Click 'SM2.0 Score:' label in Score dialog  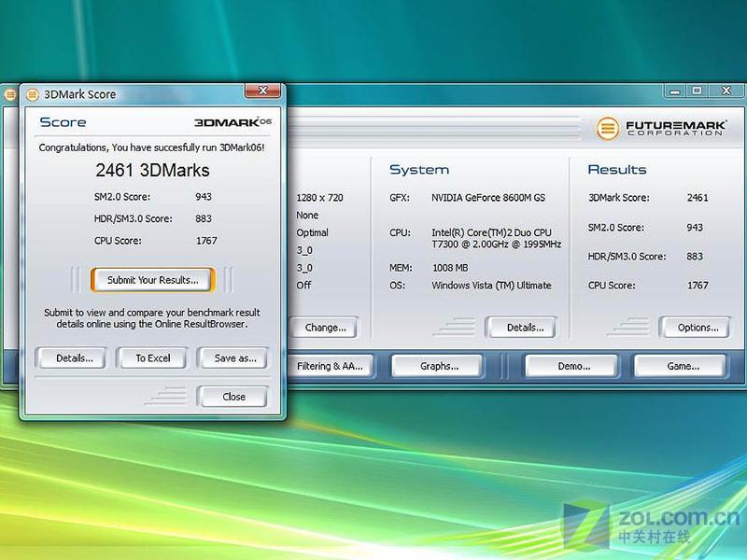pos(122,197)
